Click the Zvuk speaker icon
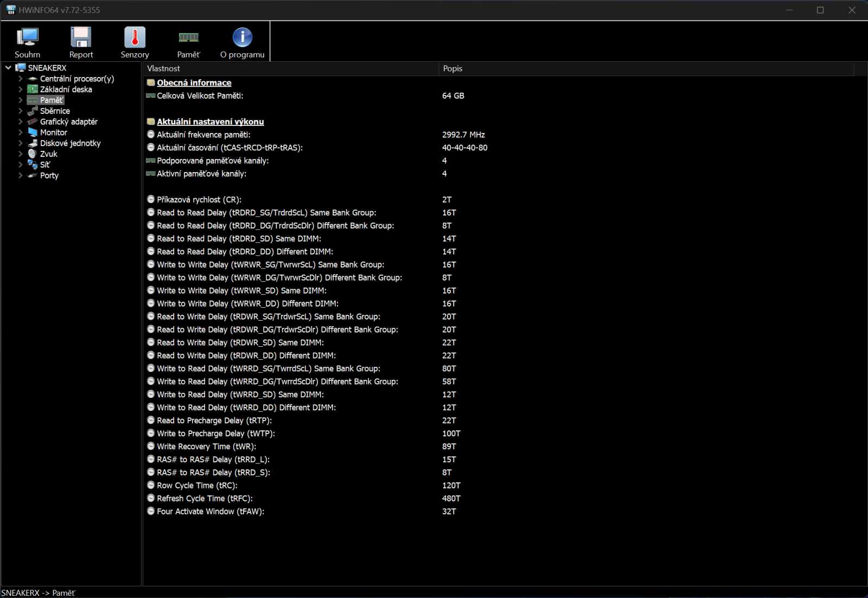This screenshot has width=868, height=598. 33,154
